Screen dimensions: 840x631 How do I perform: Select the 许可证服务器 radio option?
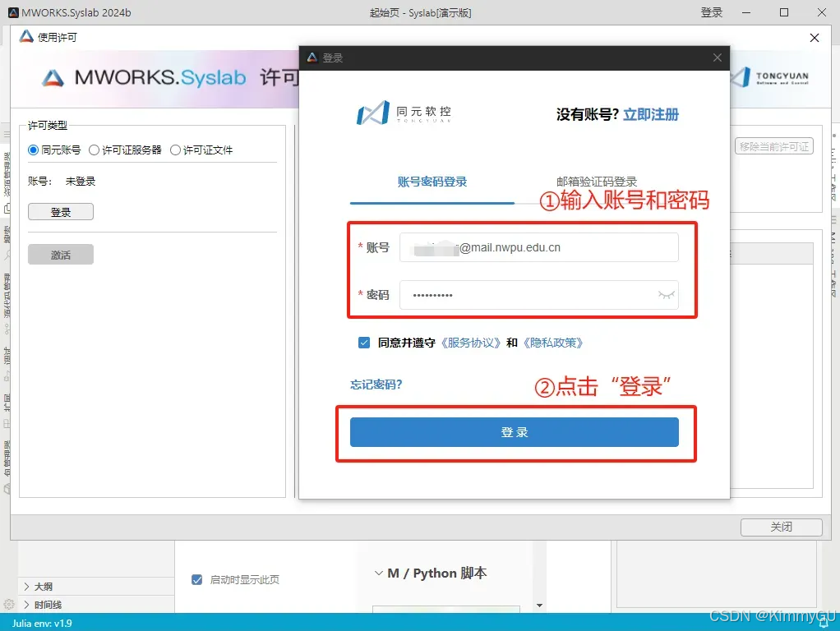(95, 150)
